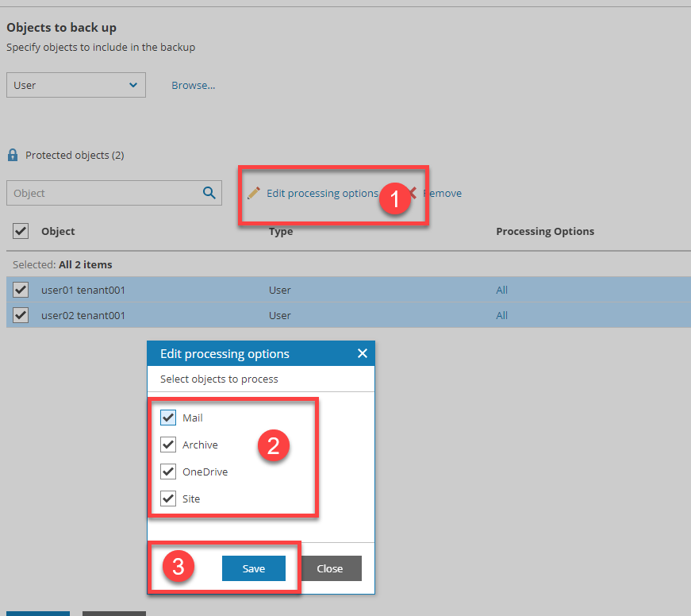Click the pencil icon for Edit processing options
Image resolution: width=691 pixels, height=616 pixels.
[x=254, y=193]
